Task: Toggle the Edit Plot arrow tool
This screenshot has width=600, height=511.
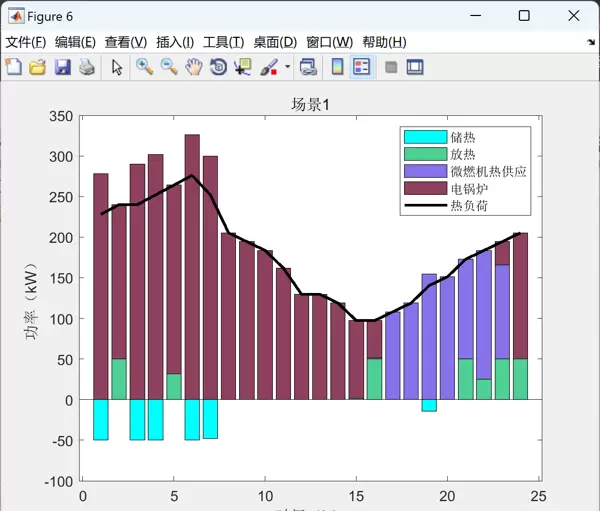Action: click(x=117, y=67)
